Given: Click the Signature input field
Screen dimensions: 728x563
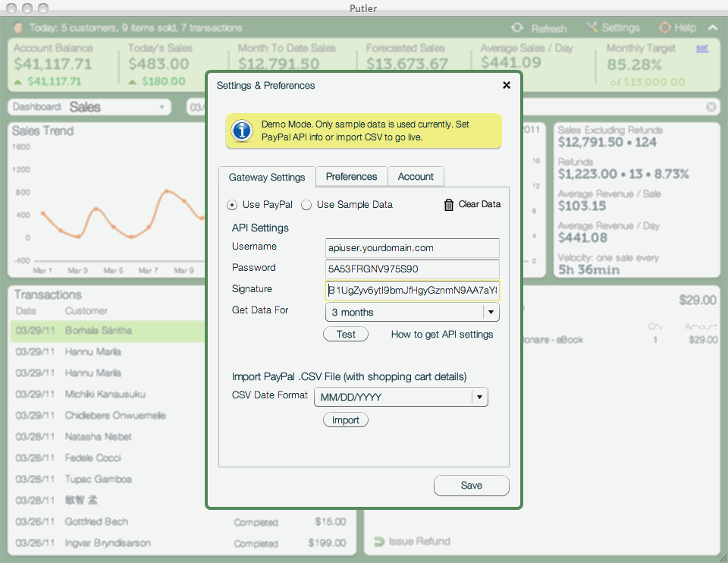Looking at the screenshot, I should point(413,291).
